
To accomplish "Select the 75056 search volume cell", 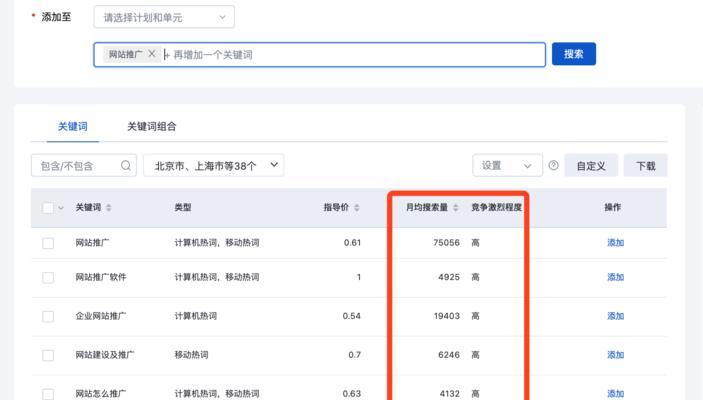I will point(447,243).
